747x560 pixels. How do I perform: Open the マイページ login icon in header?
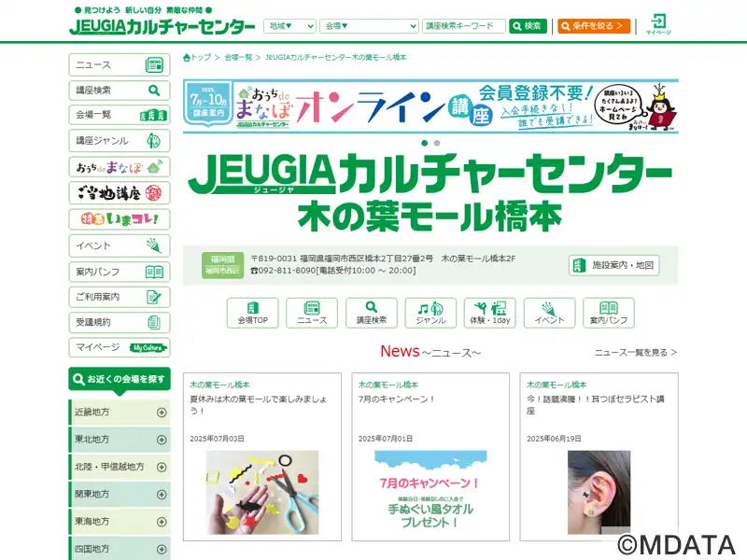tap(658, 24)
